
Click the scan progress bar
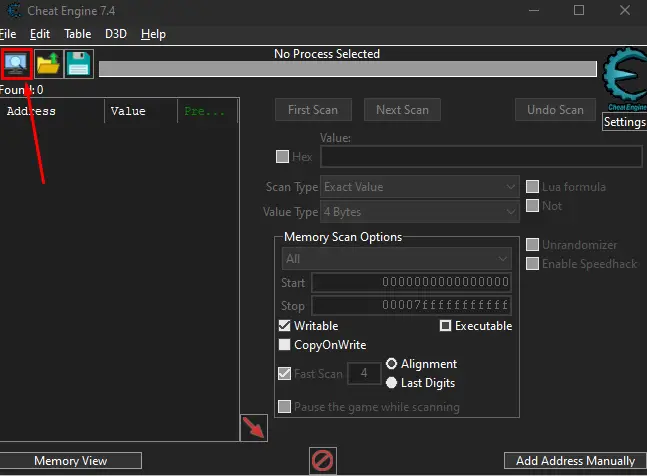tap(348, 69)
